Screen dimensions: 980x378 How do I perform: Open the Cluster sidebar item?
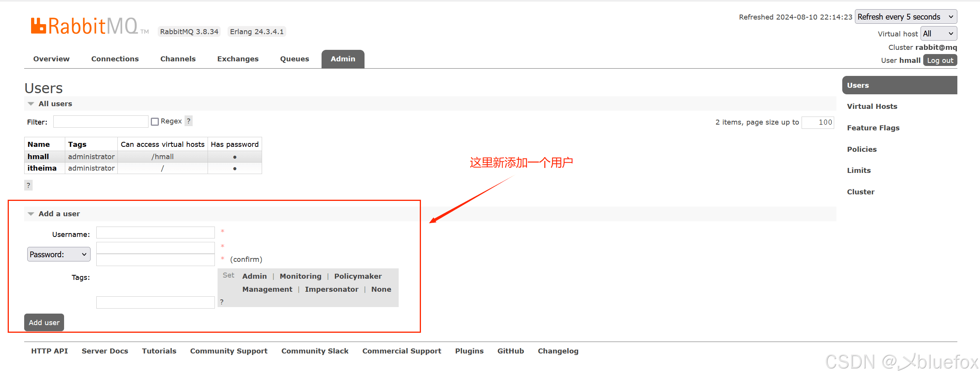(x=861, y=192)
